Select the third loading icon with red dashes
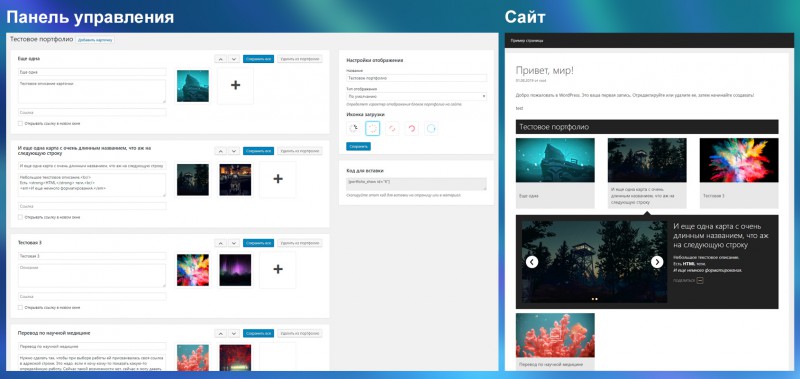This screenshot has height=379, width=800. tap(392, 129)
